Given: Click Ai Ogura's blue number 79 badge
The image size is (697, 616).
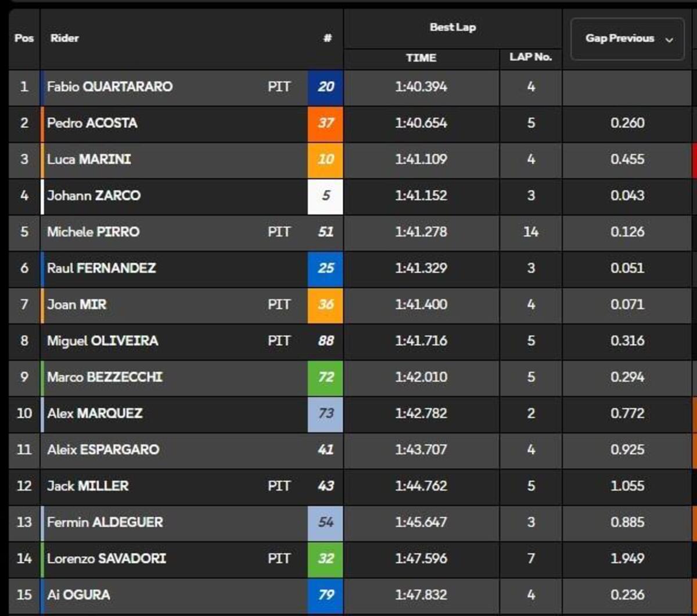Looking at the screenshot, I should click(x=325, y=594).
